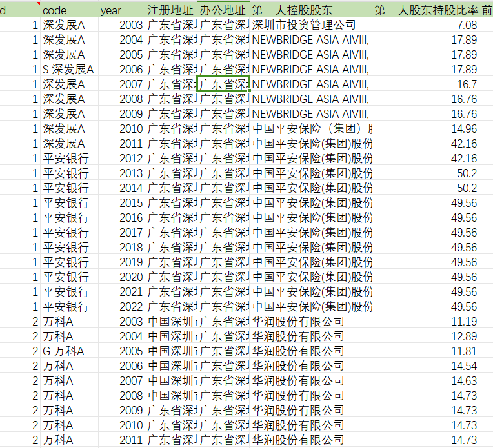Click the 中国平安保险(集团)股份 cell for 2020

pos(310,277)
